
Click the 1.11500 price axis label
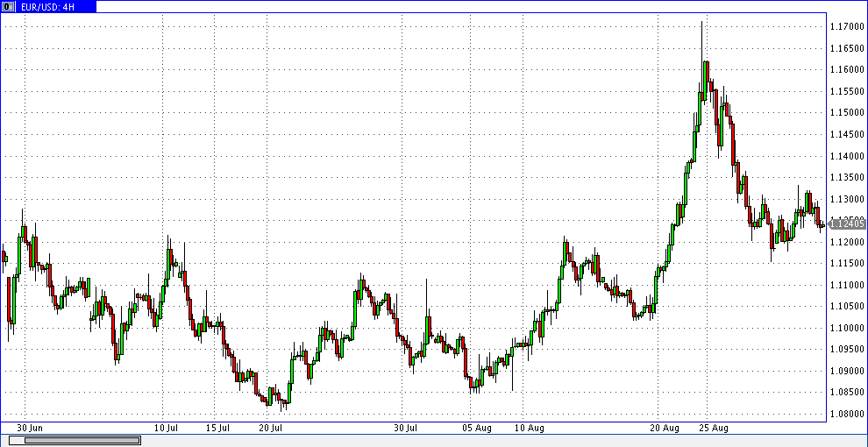847,264
